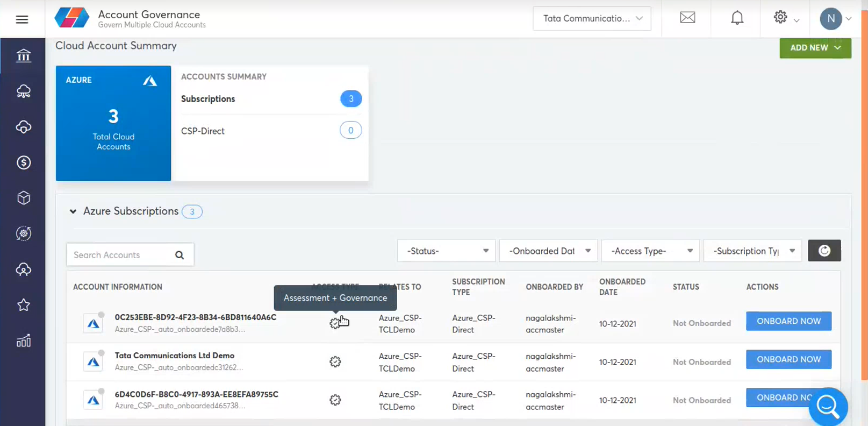Screen dimensions: 868x426
Task: Open the cloud user sidebar icon
Action: [x=23, y=269]
